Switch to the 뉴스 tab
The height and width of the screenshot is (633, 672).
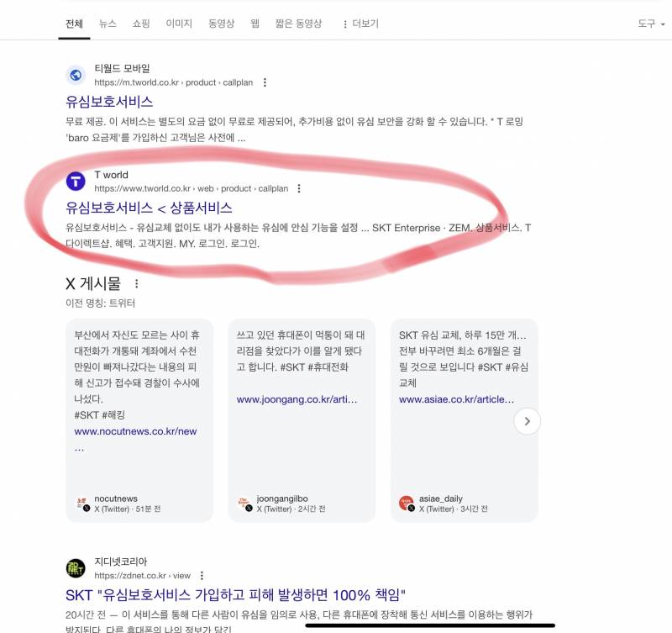pos(108,24)
